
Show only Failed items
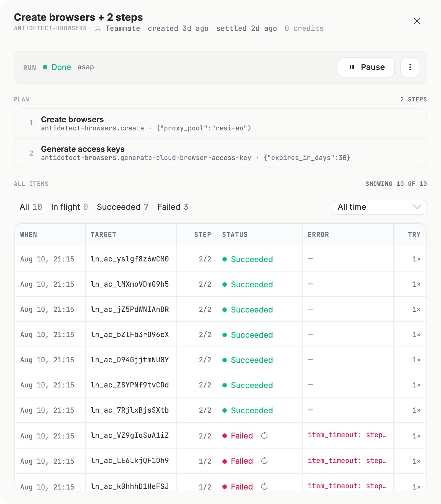(x=173, y=207)
